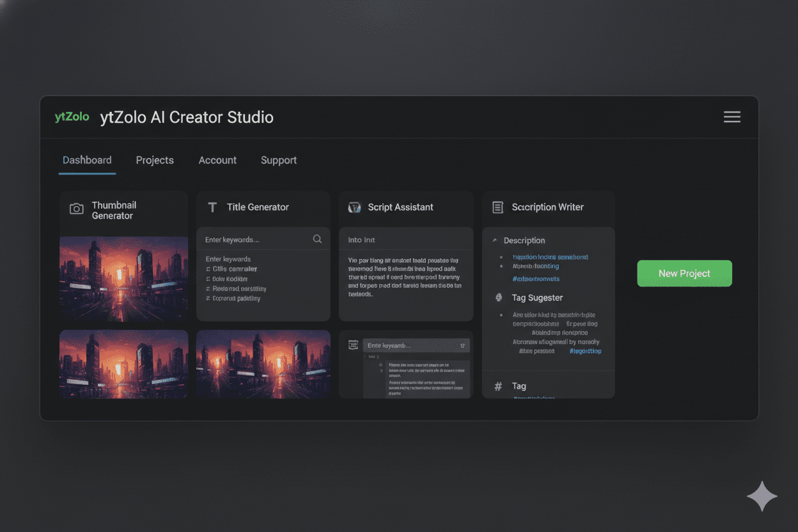This screenshot has width=798, height=532.
Task: Collapse the Description section arrow
Action: tap(494, 240)
